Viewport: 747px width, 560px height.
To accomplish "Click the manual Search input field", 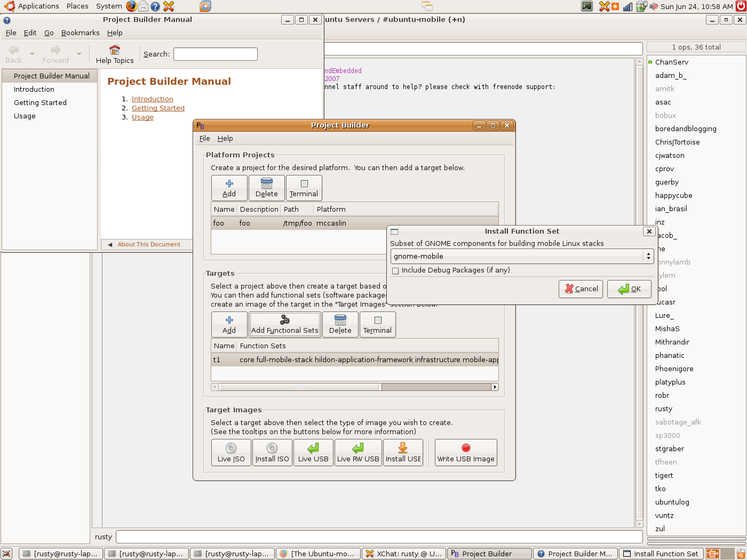I will (216, 54).
